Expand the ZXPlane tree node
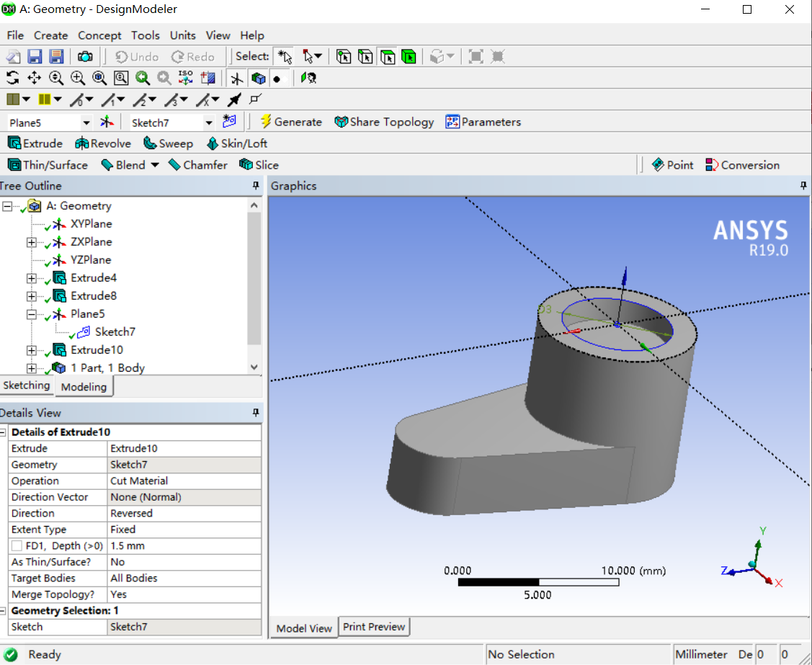 [32, 242]
